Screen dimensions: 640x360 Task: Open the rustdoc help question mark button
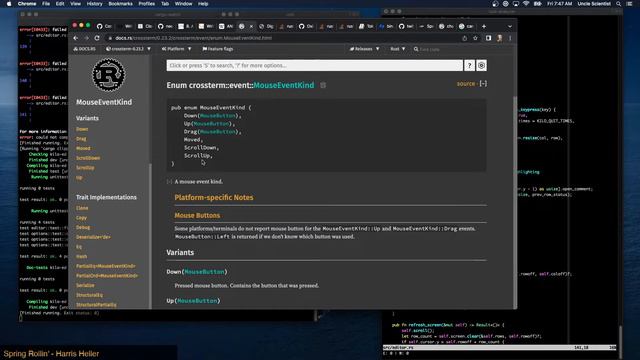469,65
